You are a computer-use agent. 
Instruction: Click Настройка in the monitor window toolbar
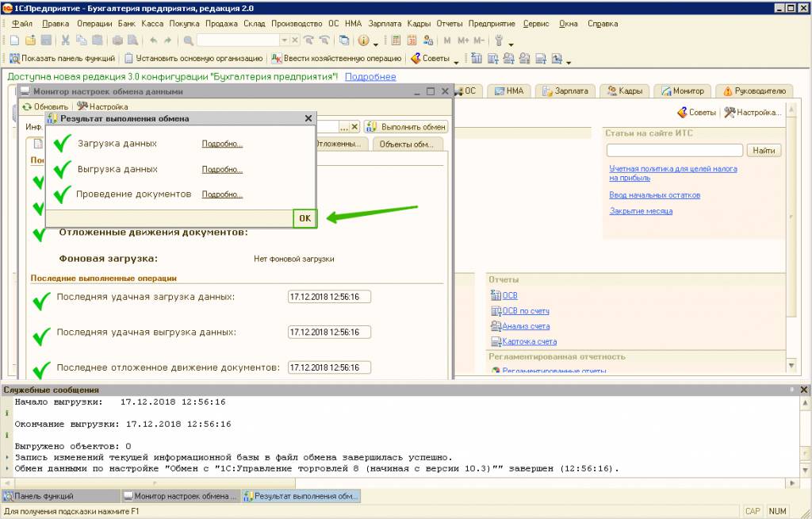(x=102, y=106)
